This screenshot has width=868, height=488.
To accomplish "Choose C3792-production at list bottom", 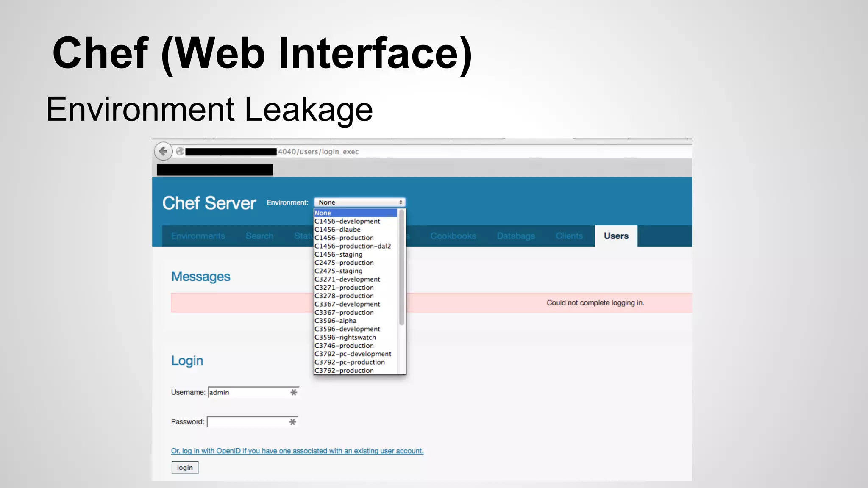I will [x=355, y=371].
